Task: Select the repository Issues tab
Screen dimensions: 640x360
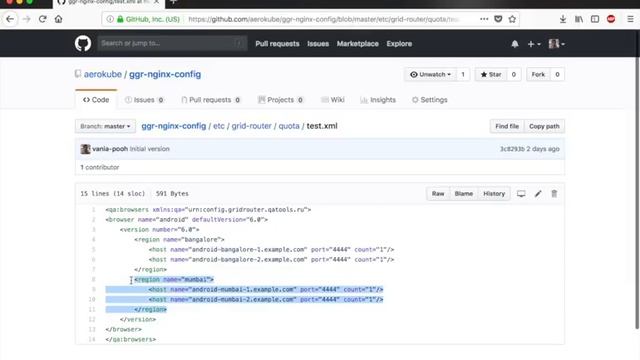Action: (144, 100)
